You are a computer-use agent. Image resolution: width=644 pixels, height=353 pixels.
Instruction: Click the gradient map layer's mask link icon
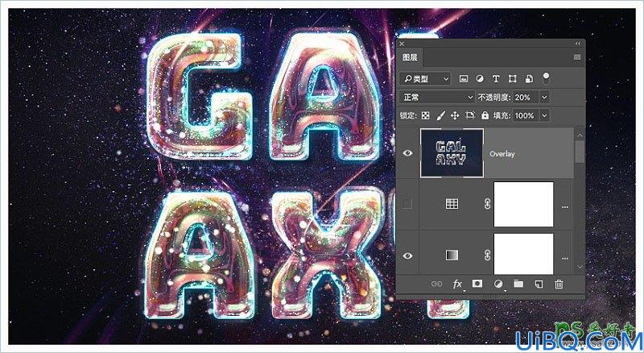coord(488,255)
